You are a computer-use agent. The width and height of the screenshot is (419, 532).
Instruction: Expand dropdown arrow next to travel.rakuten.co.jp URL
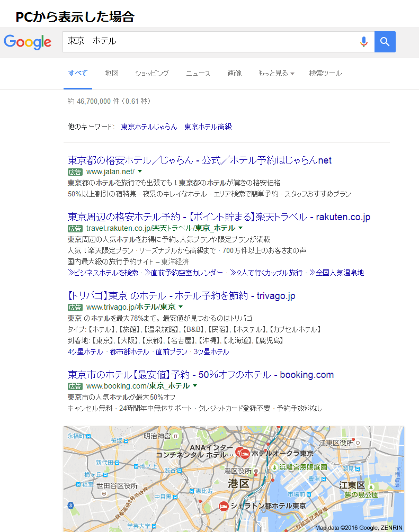point(240,228)
